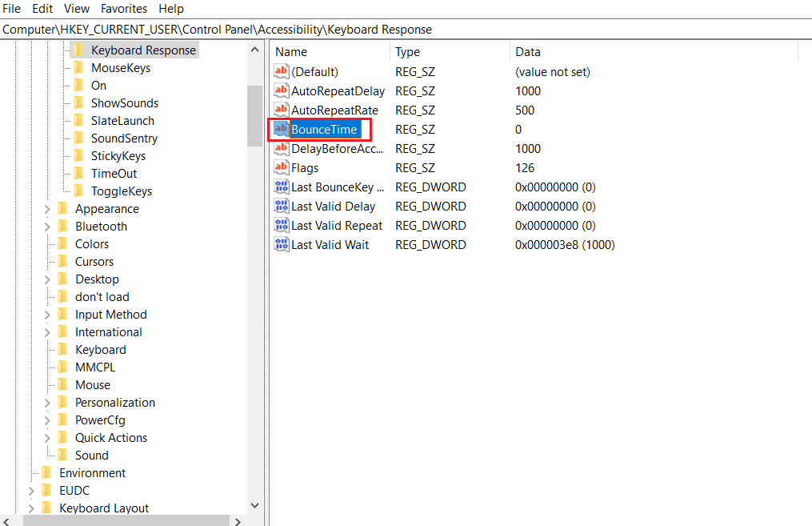The height and width of the screenshot is (526, 812).
Task: Click the tree pane scroll right arrow
Action: tap(238, 521)
